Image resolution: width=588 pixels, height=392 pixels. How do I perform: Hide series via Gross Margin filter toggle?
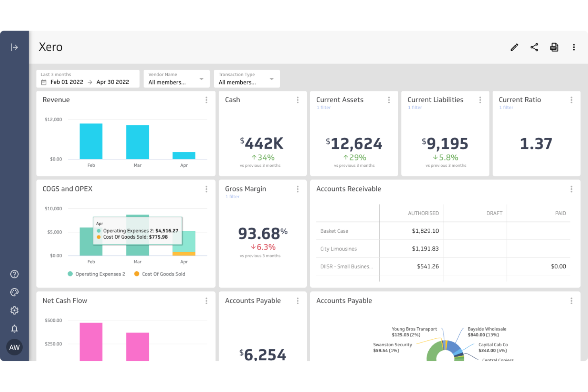coord(232,197)
